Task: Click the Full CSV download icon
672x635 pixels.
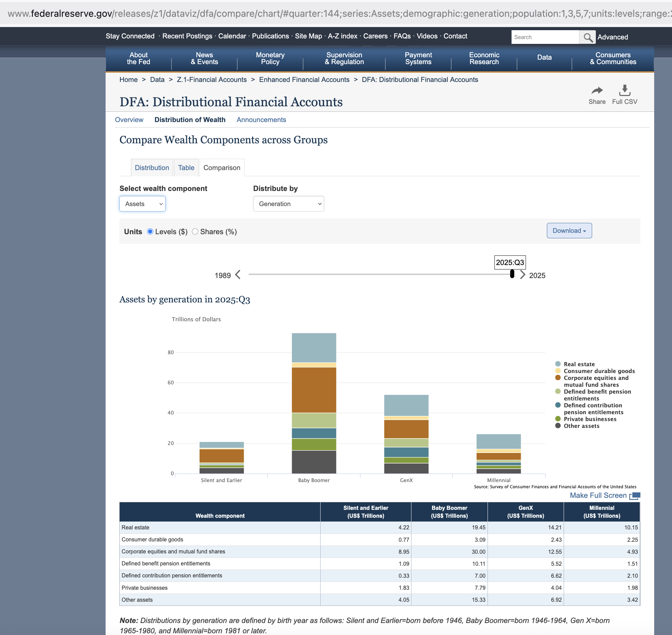Action: click(x=624, y=91)
